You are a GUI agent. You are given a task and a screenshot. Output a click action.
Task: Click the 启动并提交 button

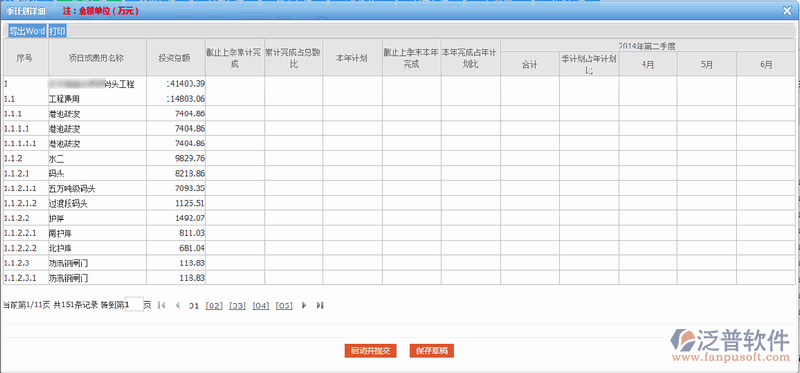pos(370,351)
